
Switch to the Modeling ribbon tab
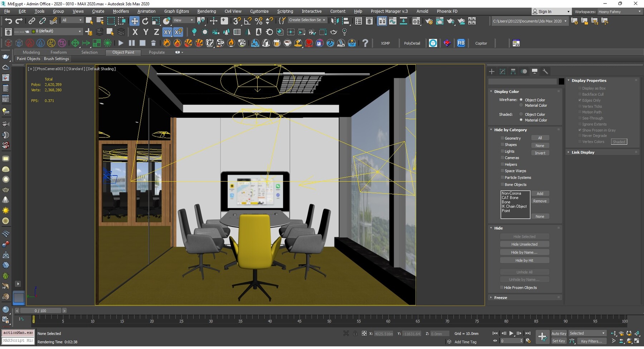31,52
